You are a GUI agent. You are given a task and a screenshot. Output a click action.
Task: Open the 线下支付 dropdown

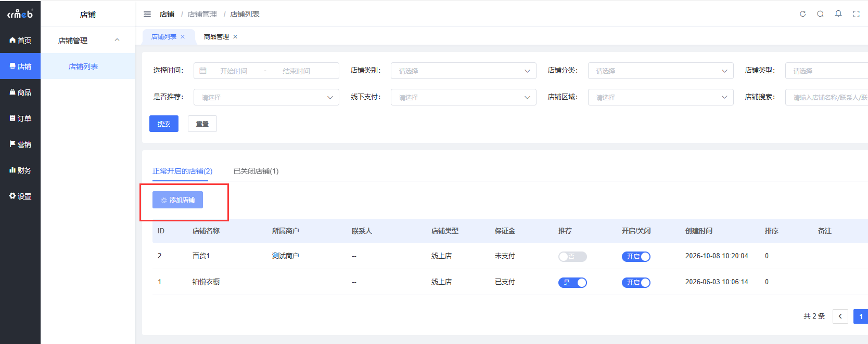[464, 97]
